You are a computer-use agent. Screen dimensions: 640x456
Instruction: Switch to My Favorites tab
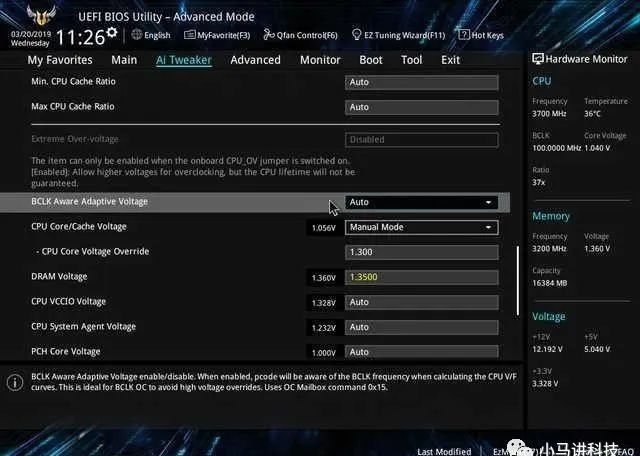[60, 60]
